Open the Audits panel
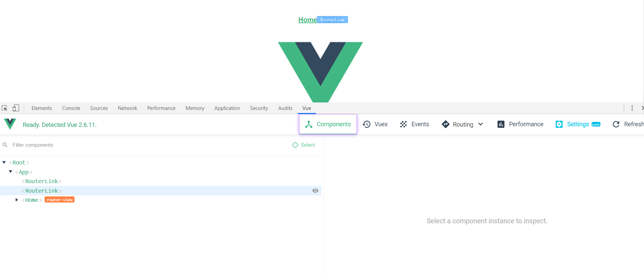This screenshot has height=274, width=644. tap(285, 108)
